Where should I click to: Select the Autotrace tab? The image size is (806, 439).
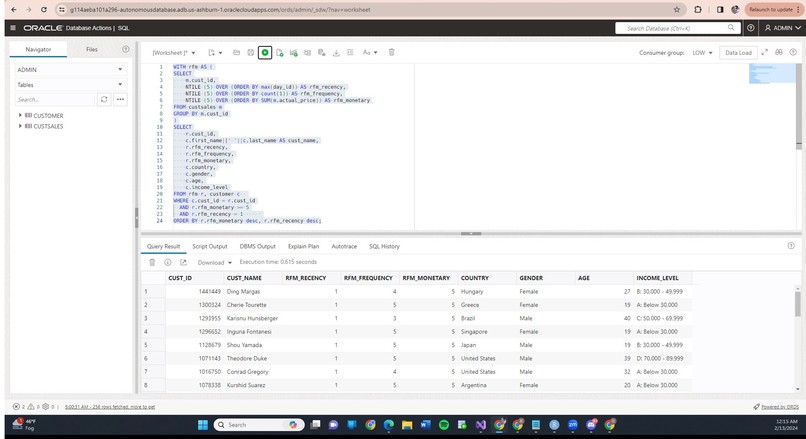344,246
